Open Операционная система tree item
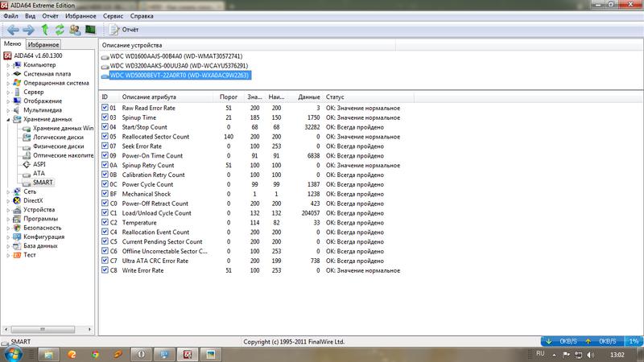 56,83
